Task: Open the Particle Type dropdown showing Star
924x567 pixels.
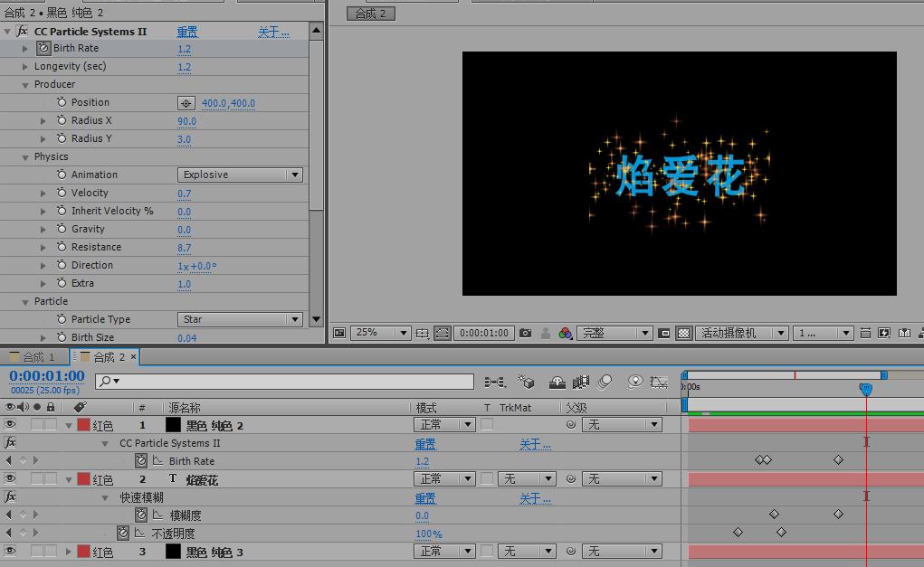Action: point(240,319)
